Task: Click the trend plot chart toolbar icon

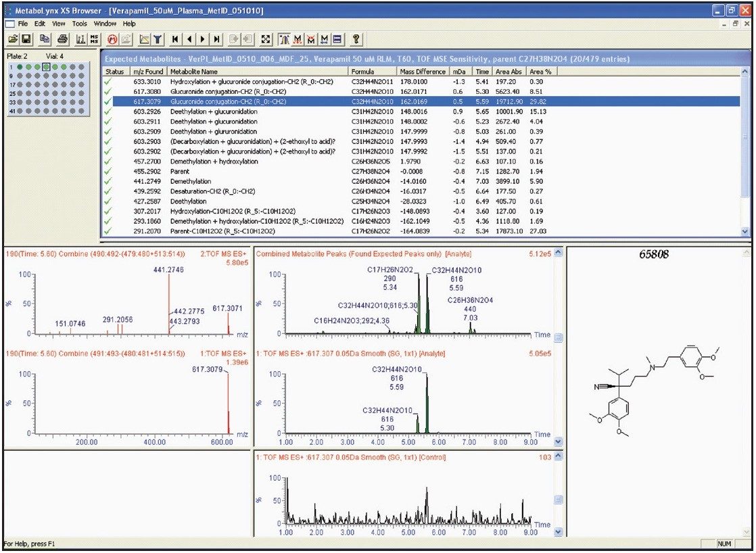Action: pyautogui.click(x=143, y=39)
